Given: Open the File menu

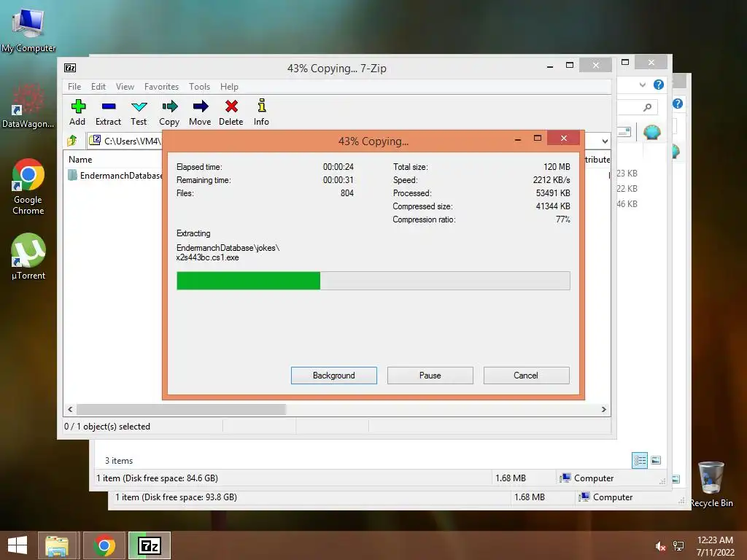Looking at the screenshot, I should coord(74,87).
